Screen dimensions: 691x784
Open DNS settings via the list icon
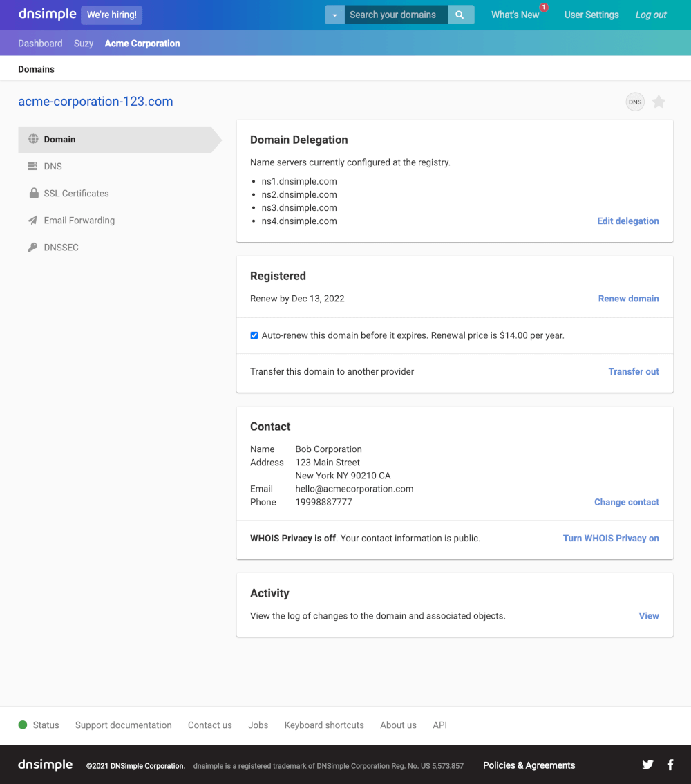(33, 166)
